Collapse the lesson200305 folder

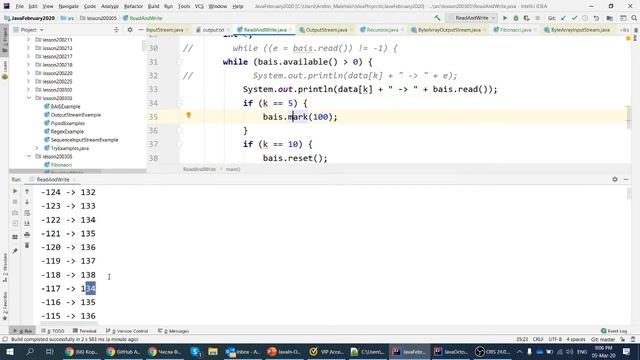click(29, 156)
